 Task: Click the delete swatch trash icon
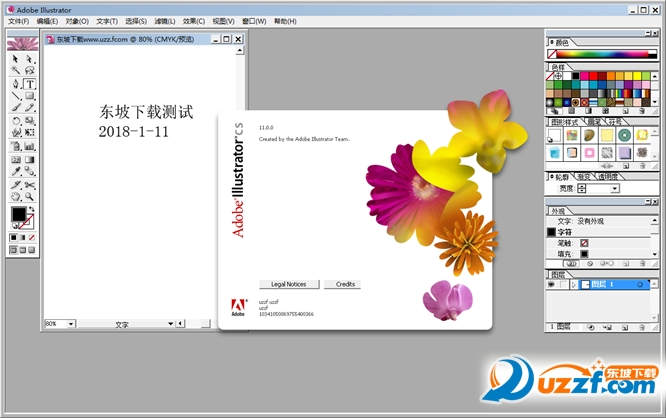pyautogui.click(x=642, y=111)
